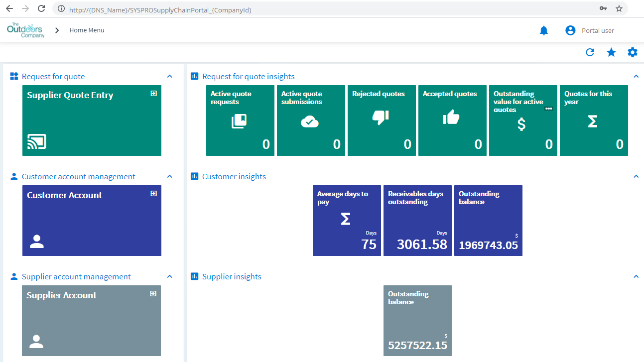Open the Supplier Account tile
The image size is (644, 362).
(x=92, y=320)
